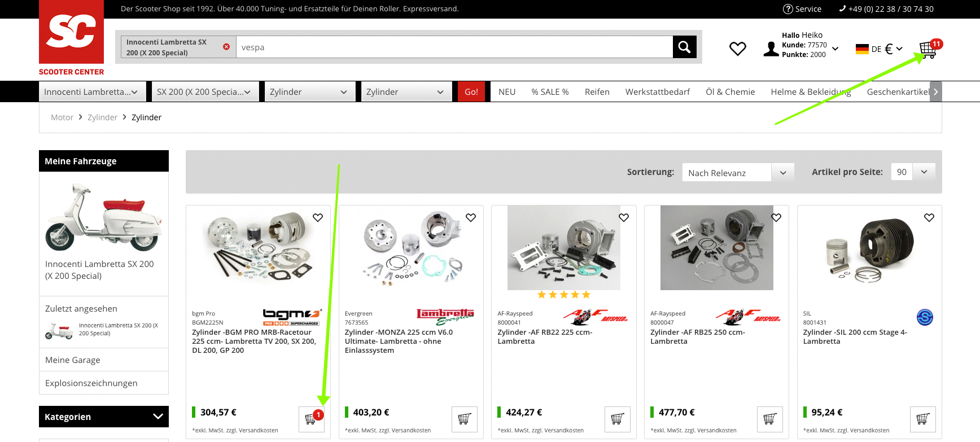Click AF Rayspeed logo on RB22 card
The image size is (980, 442).
(596, 317)
